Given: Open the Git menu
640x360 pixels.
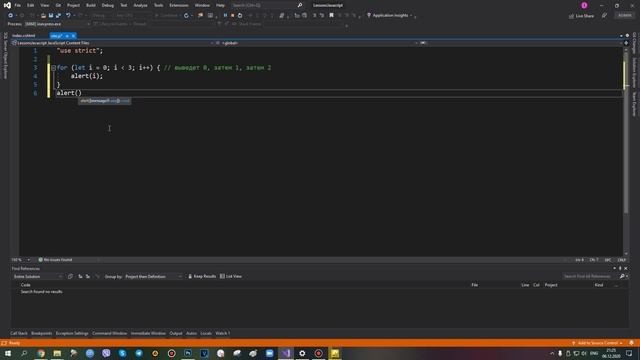Looking at the screenshot, I should click(58, 5).
